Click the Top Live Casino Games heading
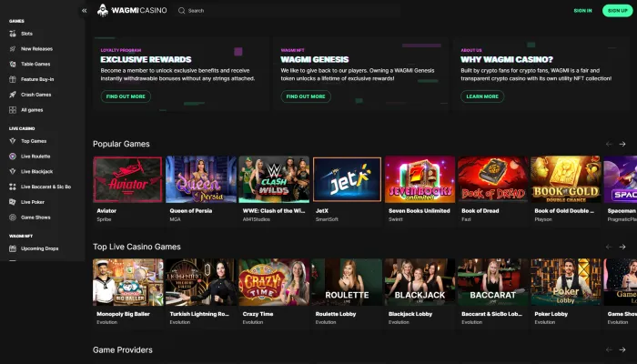This screenshot has width=637, height=364. click(x=136, y=247)
